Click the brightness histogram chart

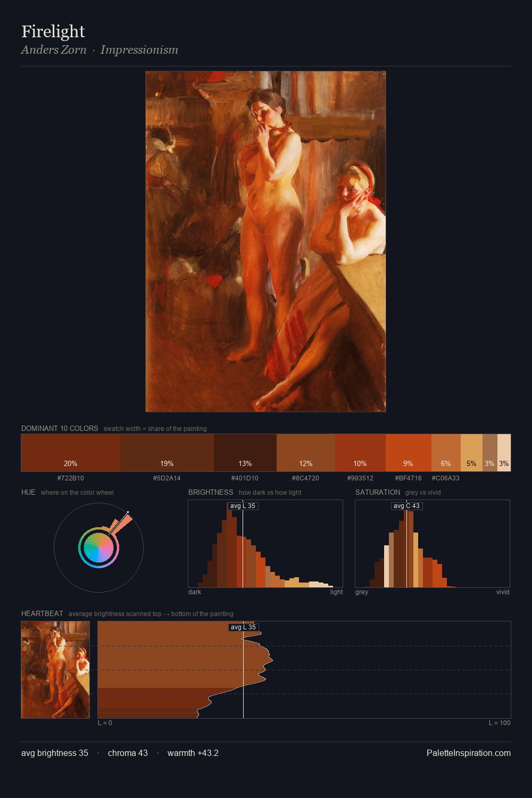pos(265,544)
